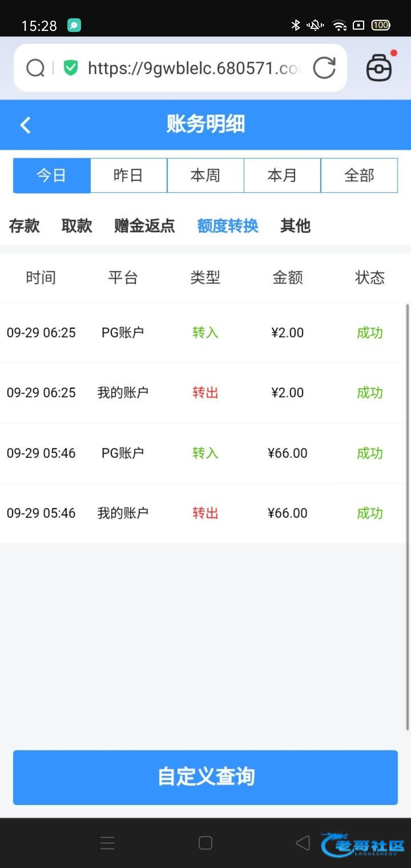Open the 取款 category
The height and width of the screenshot is (868, 411).
tap(76, 226)
